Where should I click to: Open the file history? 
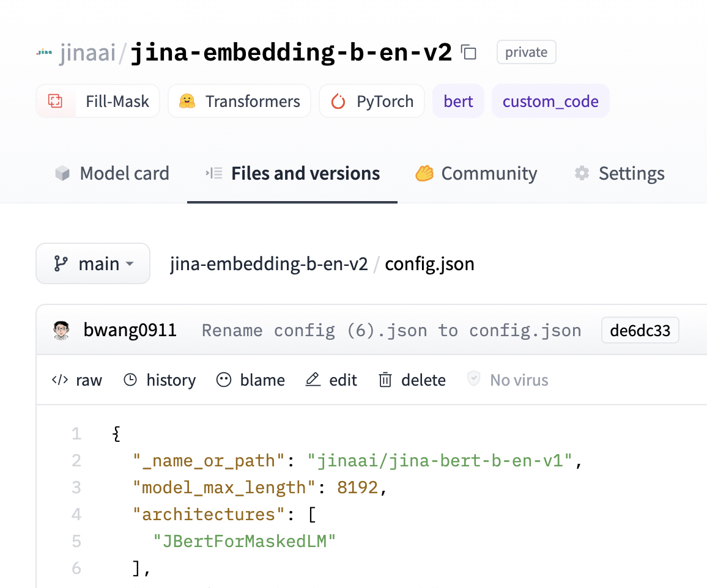pyautogui.click(x=160, y=380)
